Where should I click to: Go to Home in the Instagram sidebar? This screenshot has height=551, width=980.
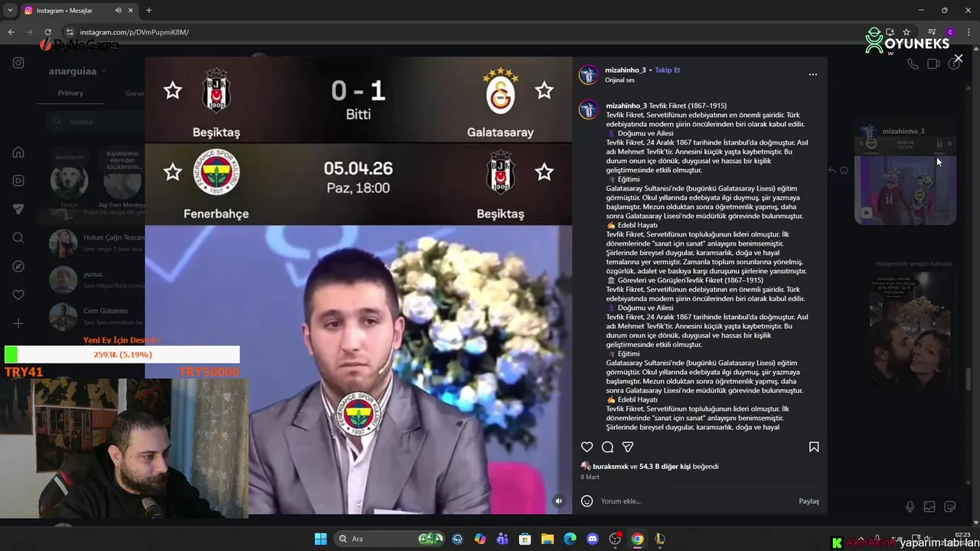coord(18,152)
